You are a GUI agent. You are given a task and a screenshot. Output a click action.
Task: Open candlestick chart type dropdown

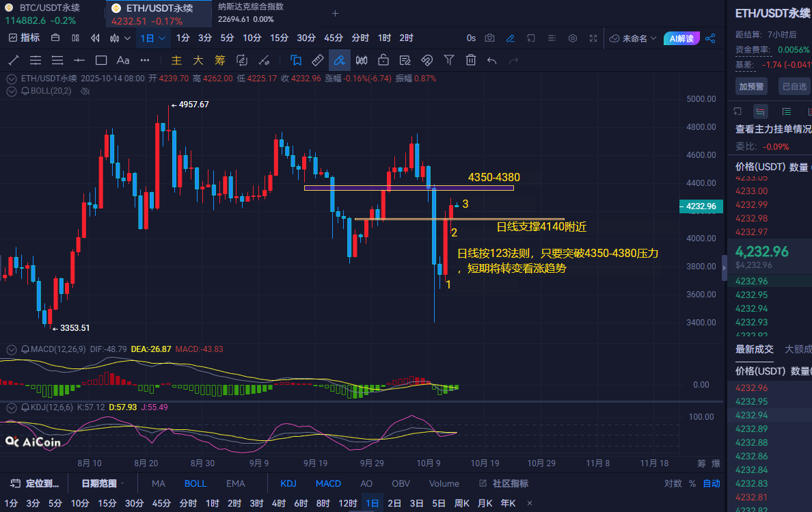[x=120, y=38]
